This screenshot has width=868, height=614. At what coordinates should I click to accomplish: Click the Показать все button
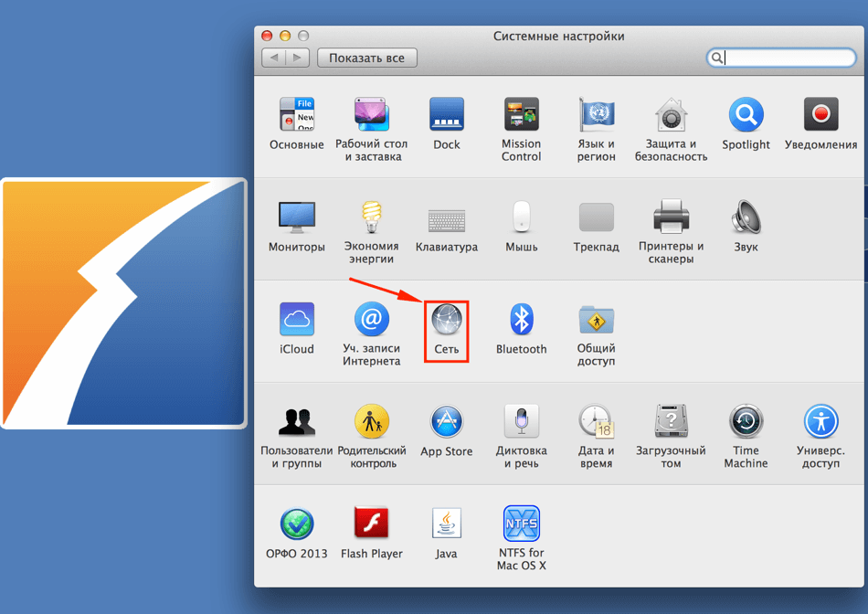(366, 58)
